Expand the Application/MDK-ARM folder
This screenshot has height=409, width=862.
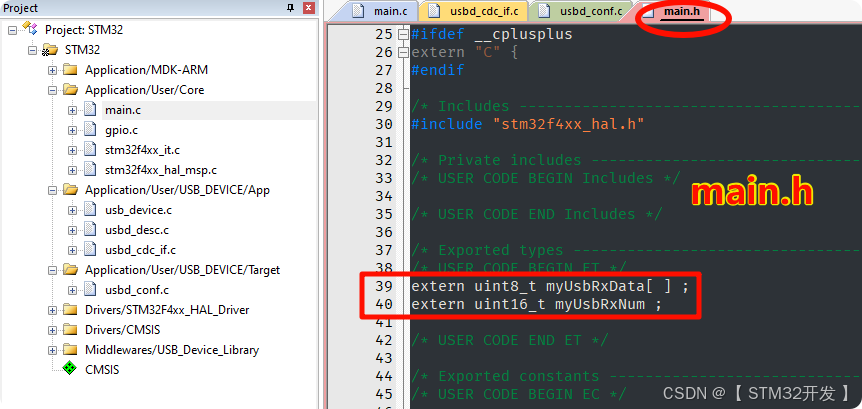(52, 70)
